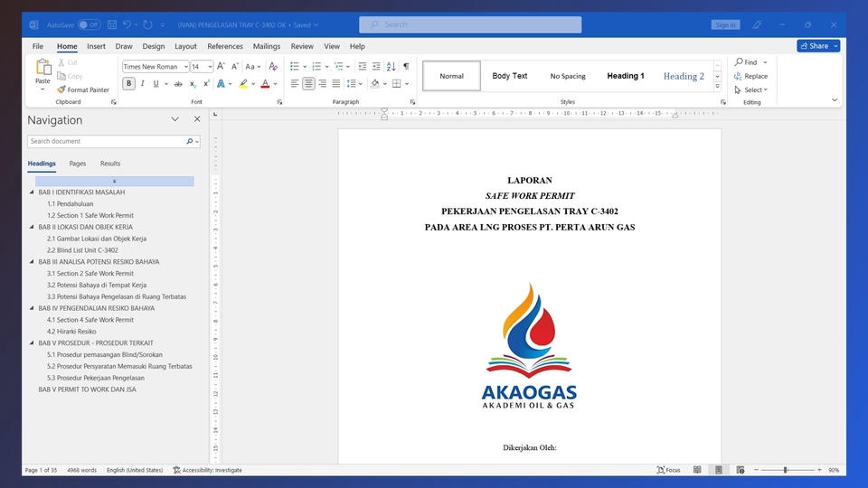Click Align Right icon
868x488 pixels.
pos(322,83)
